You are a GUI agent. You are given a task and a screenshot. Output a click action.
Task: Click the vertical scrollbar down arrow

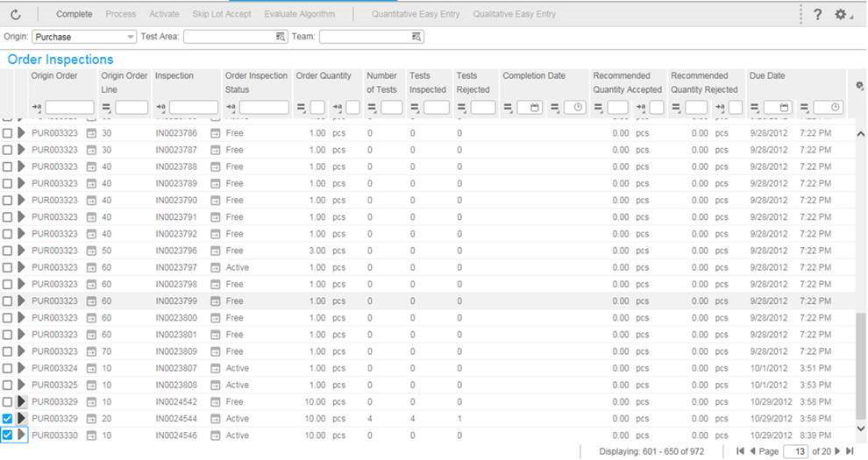pyautogui.click(x=860, y=428)
